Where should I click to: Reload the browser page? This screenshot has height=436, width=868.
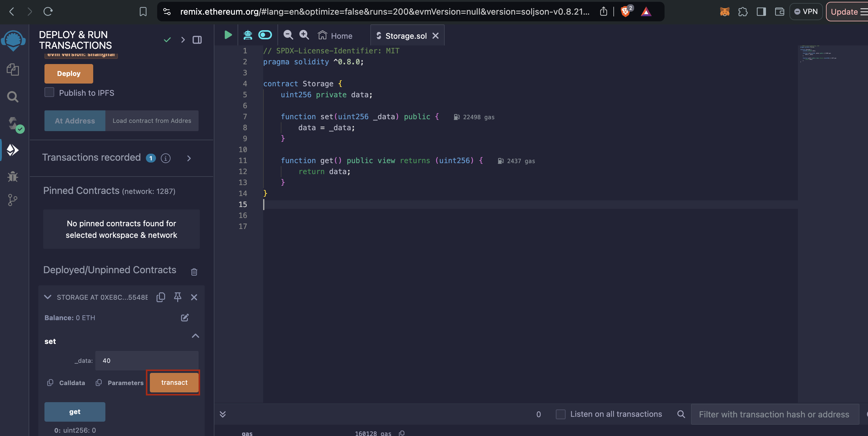pos(48,12)
